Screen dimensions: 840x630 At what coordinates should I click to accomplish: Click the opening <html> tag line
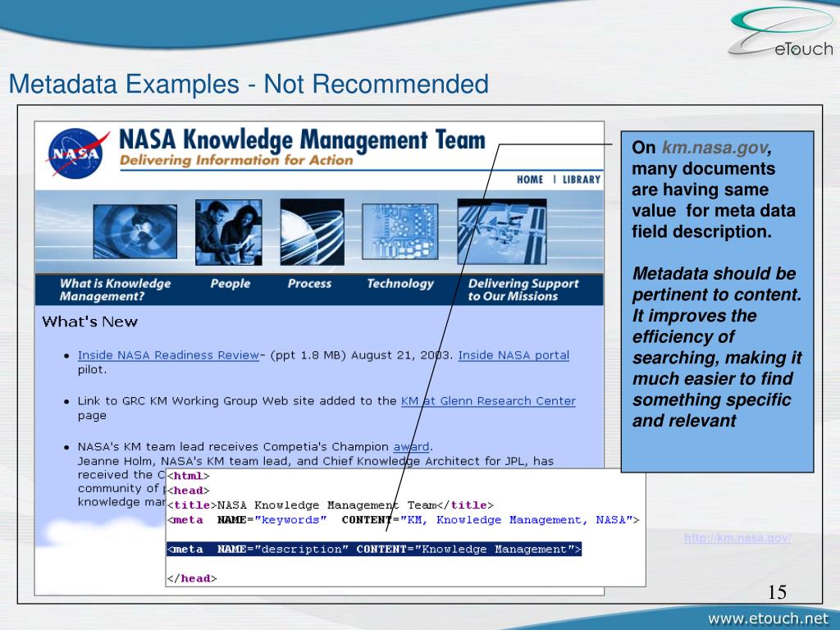(188, 476)
